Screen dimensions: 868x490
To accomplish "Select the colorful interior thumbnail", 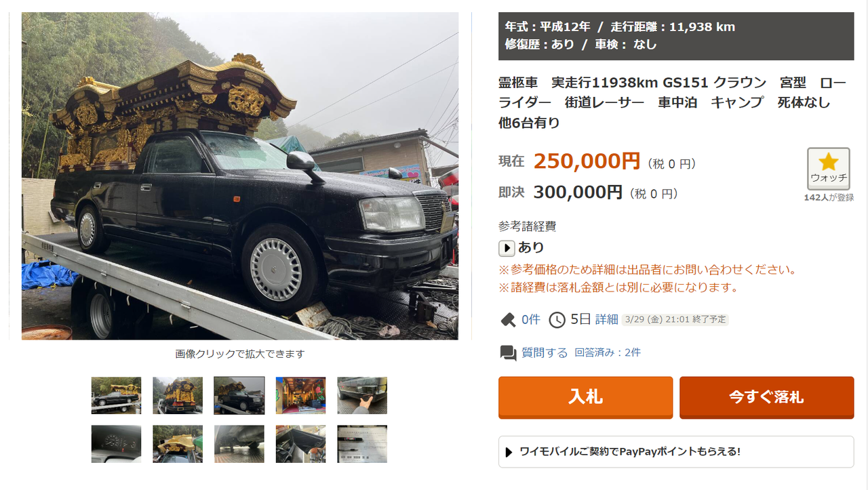I will coord(300,395).
